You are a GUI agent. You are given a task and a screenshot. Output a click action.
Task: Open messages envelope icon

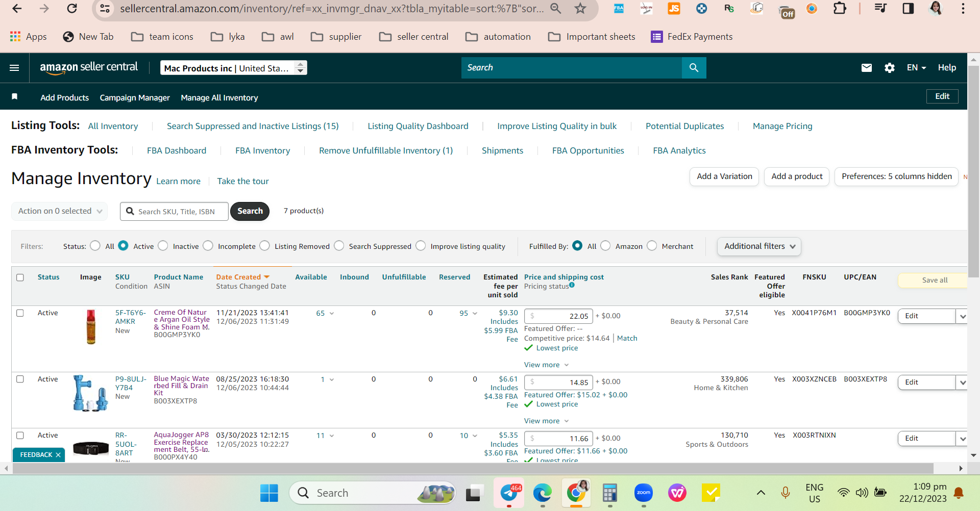(867, 68)
